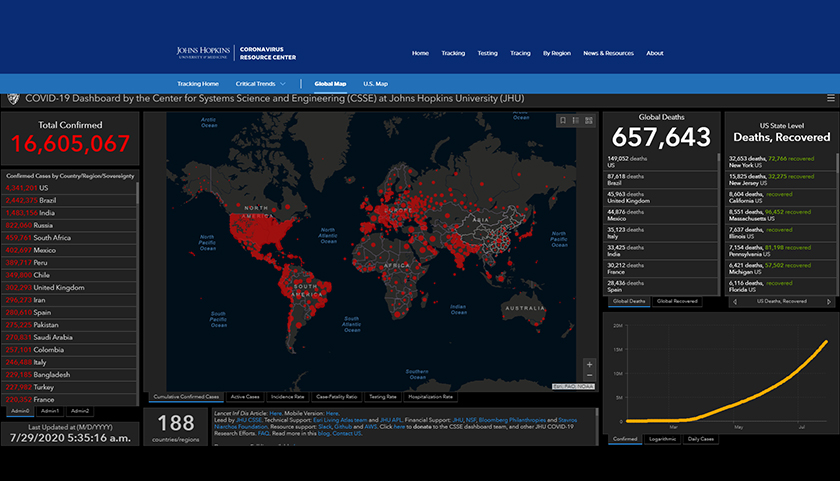Screen dimensions: 840x481
Task: Switch chart to Logarithmic scale
Action: 663,439
